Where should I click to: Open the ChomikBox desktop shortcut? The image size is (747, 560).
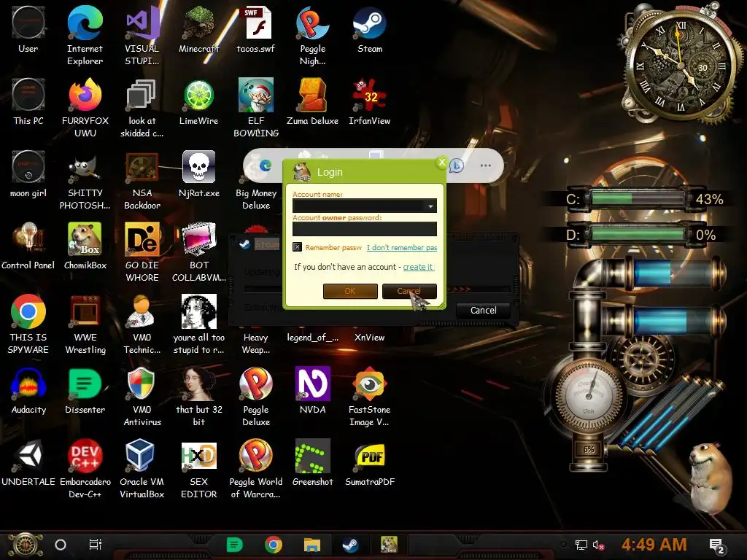click(85, 246)
